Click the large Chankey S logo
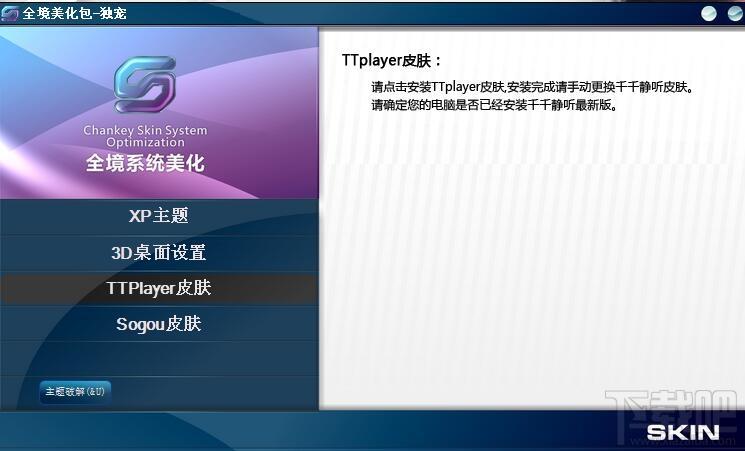 tap(145, 84)
